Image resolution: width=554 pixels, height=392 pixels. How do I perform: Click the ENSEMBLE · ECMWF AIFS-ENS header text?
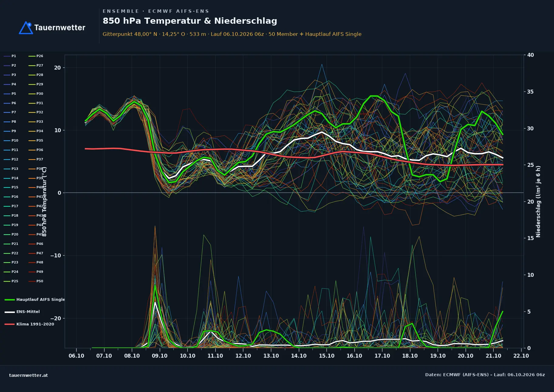coord(156,11)
